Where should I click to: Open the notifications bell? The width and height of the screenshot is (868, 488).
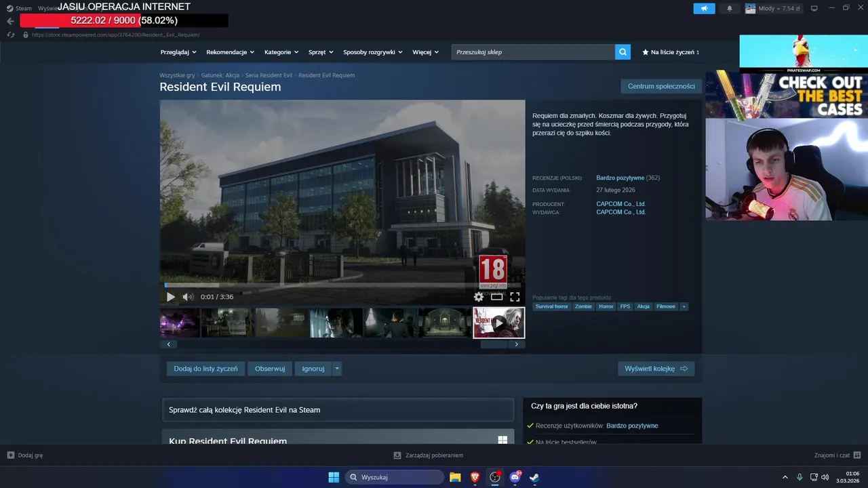(x=730, y=8)
